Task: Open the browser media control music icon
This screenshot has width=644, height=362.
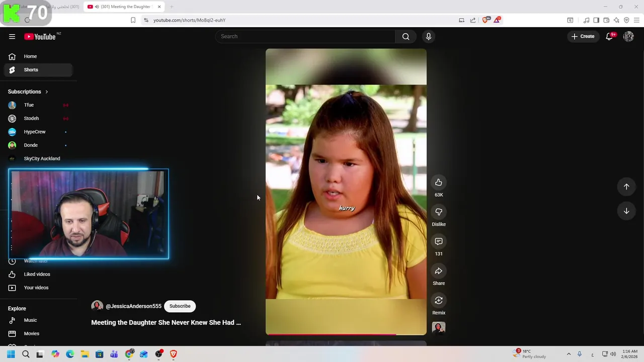Action: 586,20
